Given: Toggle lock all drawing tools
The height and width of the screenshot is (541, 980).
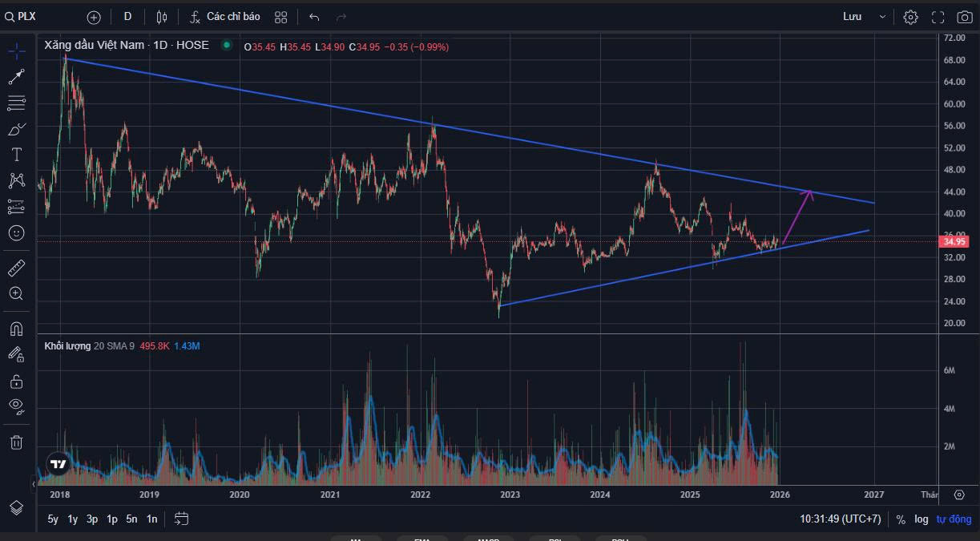Looking at the screenshot, I should coord(16,380).
